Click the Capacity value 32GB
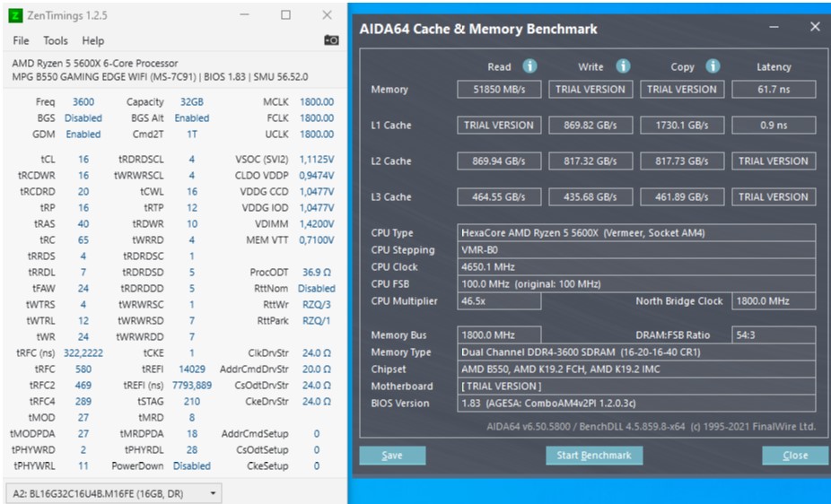 [x=192, y=102]
